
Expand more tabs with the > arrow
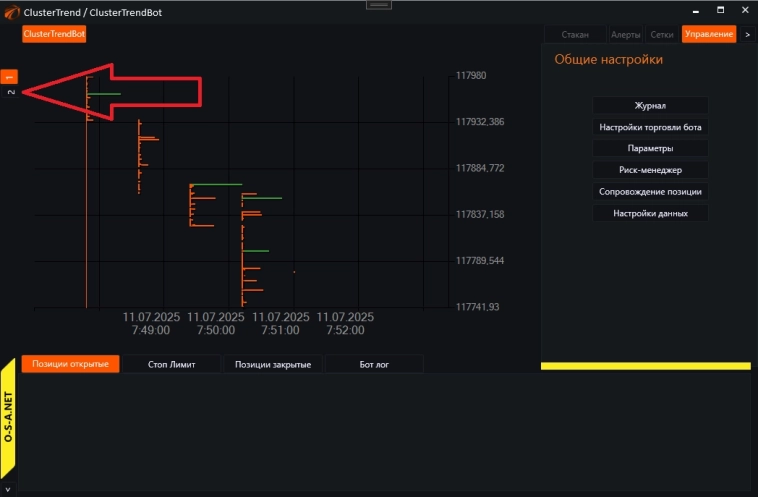tap(747, 34)
